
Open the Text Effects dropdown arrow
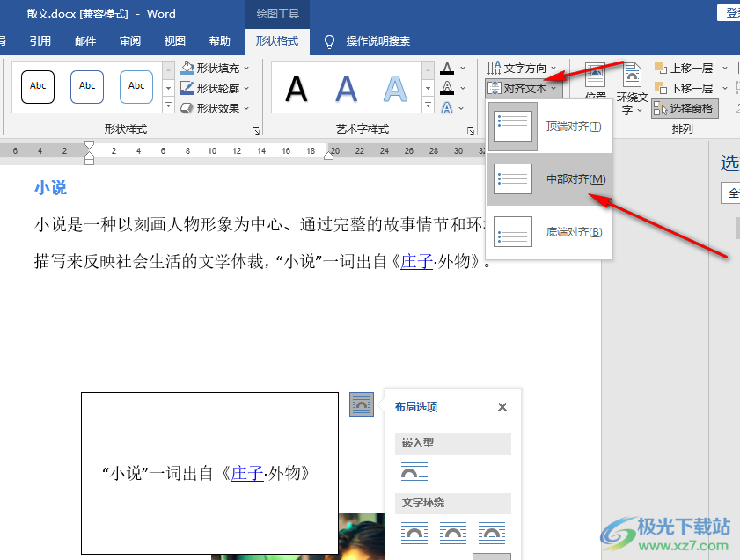[x=461, y=108]
